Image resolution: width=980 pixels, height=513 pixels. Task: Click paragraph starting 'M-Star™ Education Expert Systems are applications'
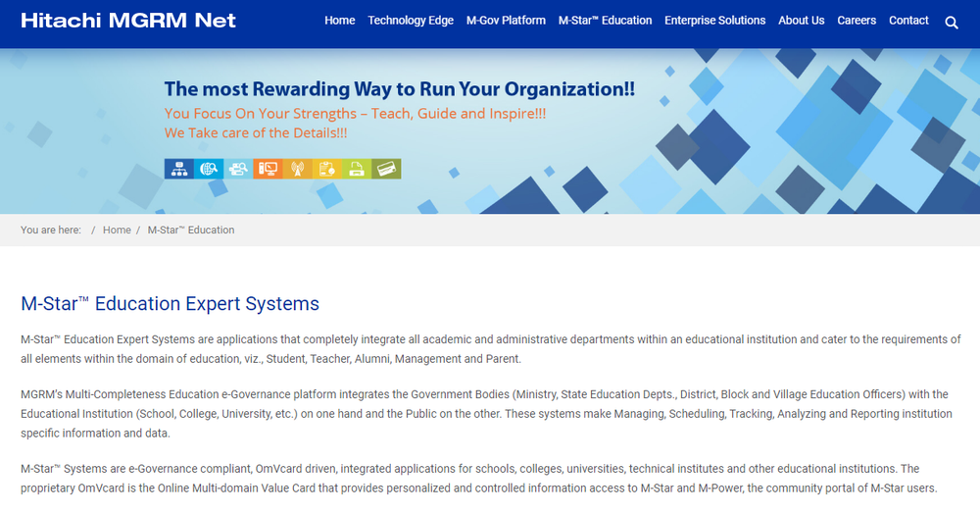click(x=491, y=349)
